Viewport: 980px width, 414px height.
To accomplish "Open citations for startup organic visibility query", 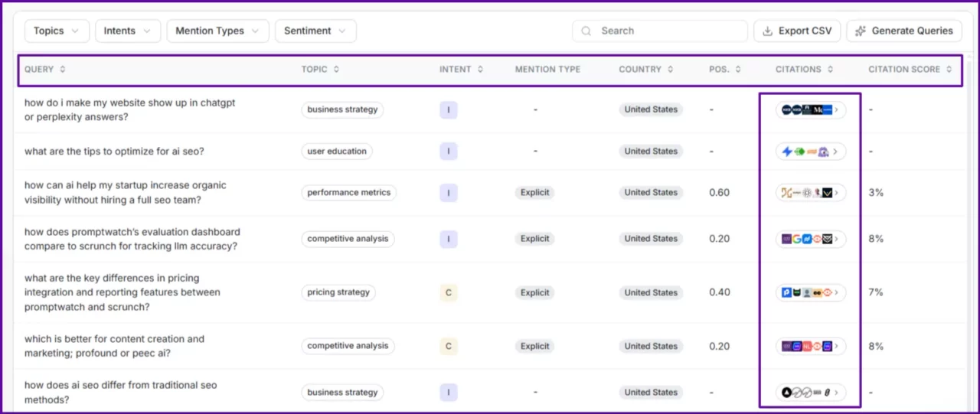I will (x=811, y=193).
